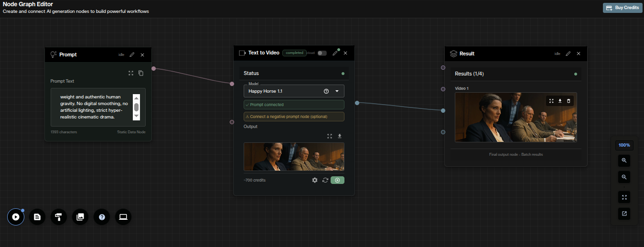The height and width of the screenshot is (247, 644).
Task: Zoom out on the canvas
Action: tap(624, 177)
